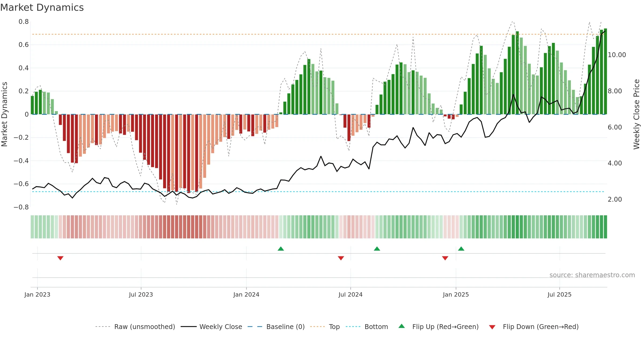Click the 0.4 left axis tick
The height and width of the screenshot is (362, 644).
(24, 68)
